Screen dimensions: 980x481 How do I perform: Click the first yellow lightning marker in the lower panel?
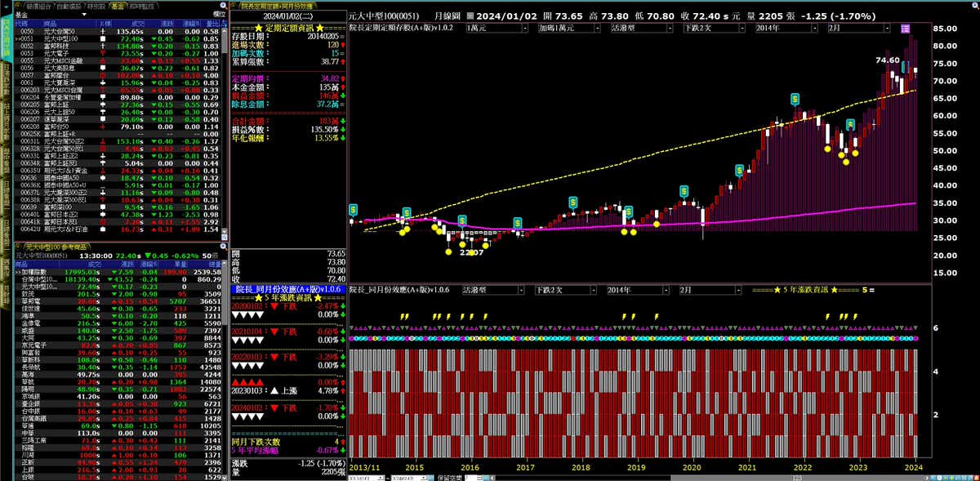tap(401, 317)
